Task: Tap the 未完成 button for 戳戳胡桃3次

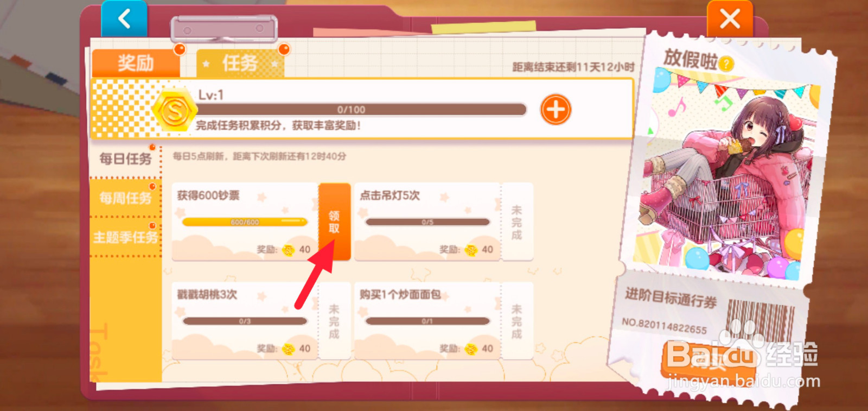Action: tap(334, 321)
